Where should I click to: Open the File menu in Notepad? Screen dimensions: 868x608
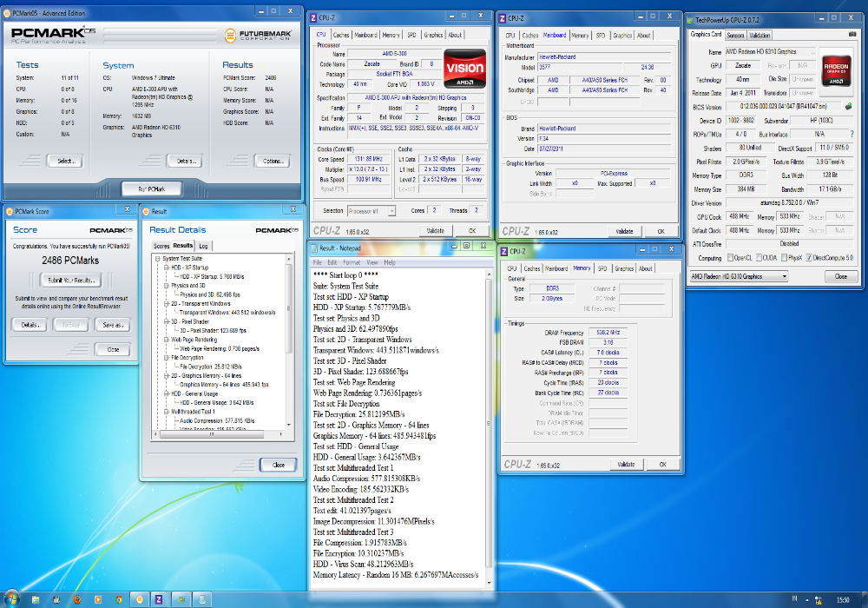coord(317,262)
